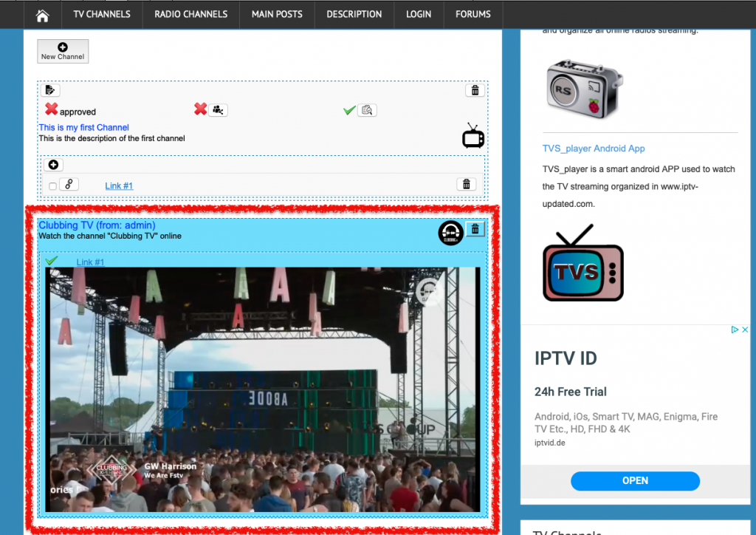Image resolution: width=756 pixels, height=535 pixels.
Task: Open Clubbing TV Link #1
Action: pos(90,262)
